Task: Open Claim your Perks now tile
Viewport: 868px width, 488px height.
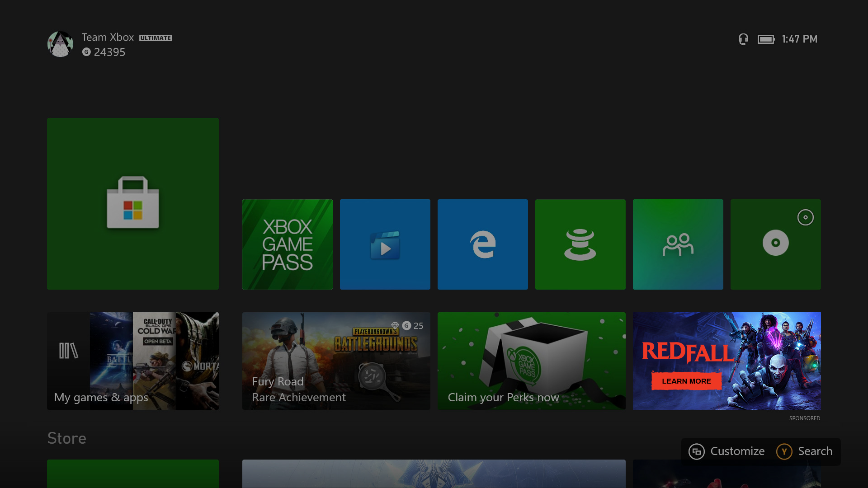Action: [x=531, y=361]
